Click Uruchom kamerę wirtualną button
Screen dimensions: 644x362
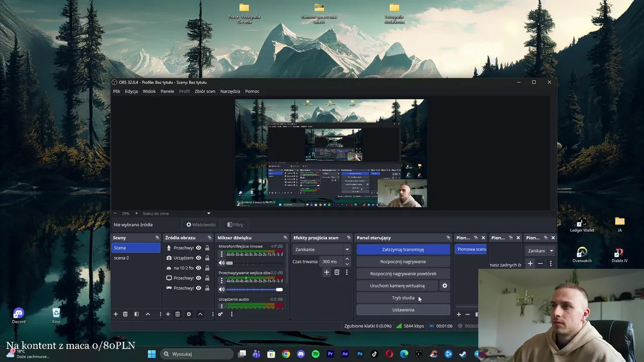point(397,286)
